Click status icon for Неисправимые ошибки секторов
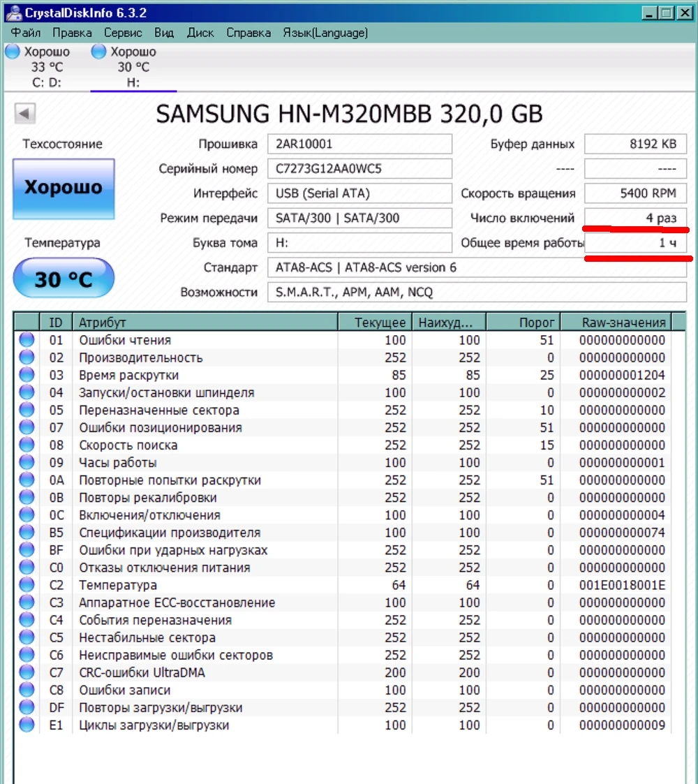This screenshot has height=784, width=698. click(x=27, y=655)
